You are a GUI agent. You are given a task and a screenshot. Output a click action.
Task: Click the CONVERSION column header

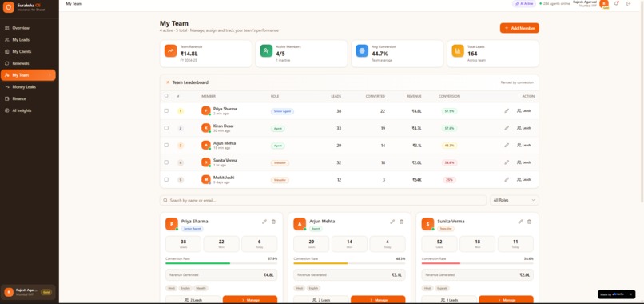coord(449,96)
